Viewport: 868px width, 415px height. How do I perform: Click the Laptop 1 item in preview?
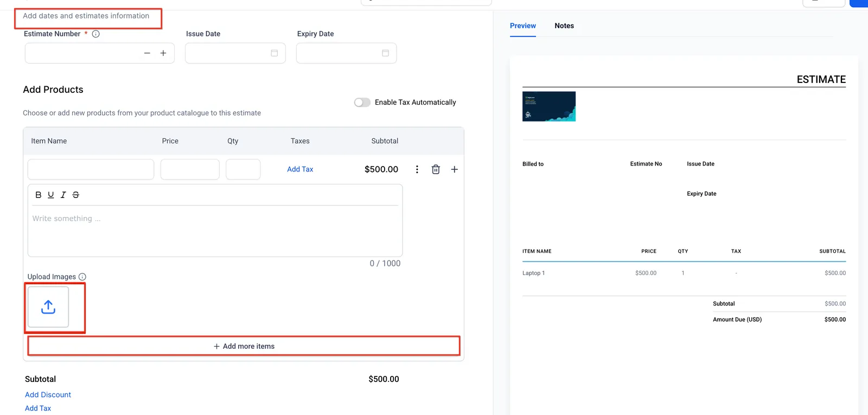[x=534, y=273]
